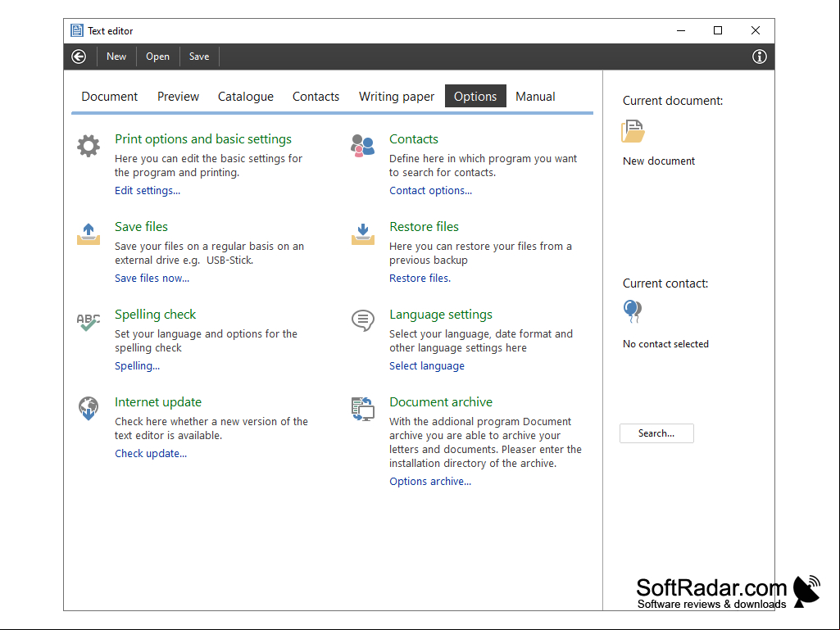This screenshot has height=630, width=840.
Task: Open the Catalogue tab
Action: tap(245, 97)
